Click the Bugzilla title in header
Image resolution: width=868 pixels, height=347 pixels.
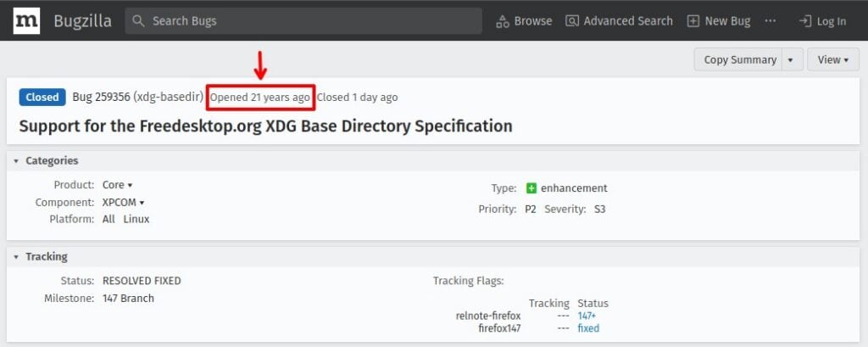coord(82,21)
